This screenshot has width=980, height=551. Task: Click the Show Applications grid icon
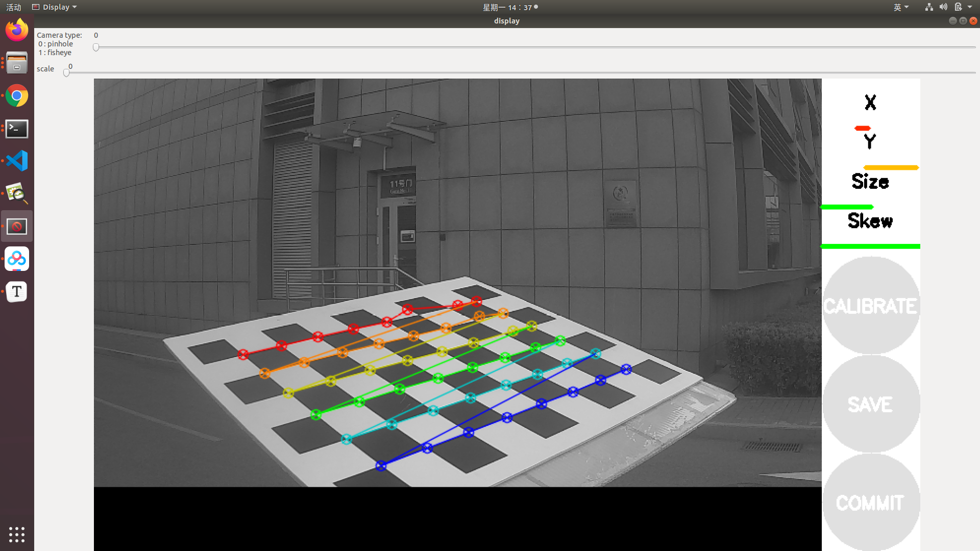[17, 535]
